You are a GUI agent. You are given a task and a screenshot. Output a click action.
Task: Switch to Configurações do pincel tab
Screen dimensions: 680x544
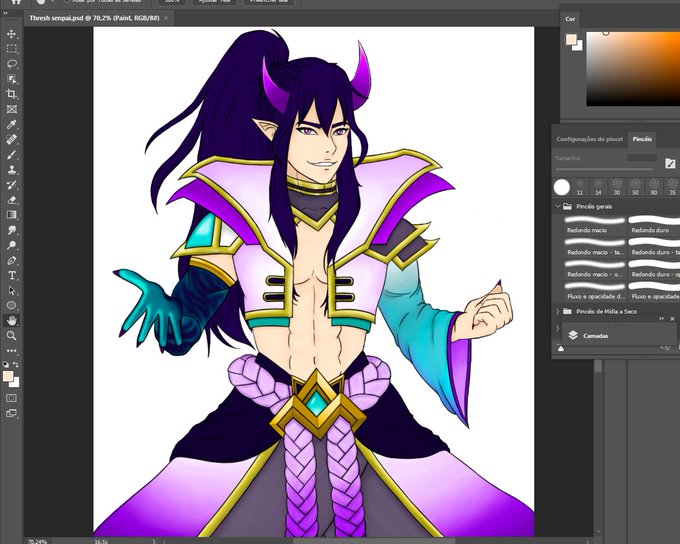click(589, 139)
